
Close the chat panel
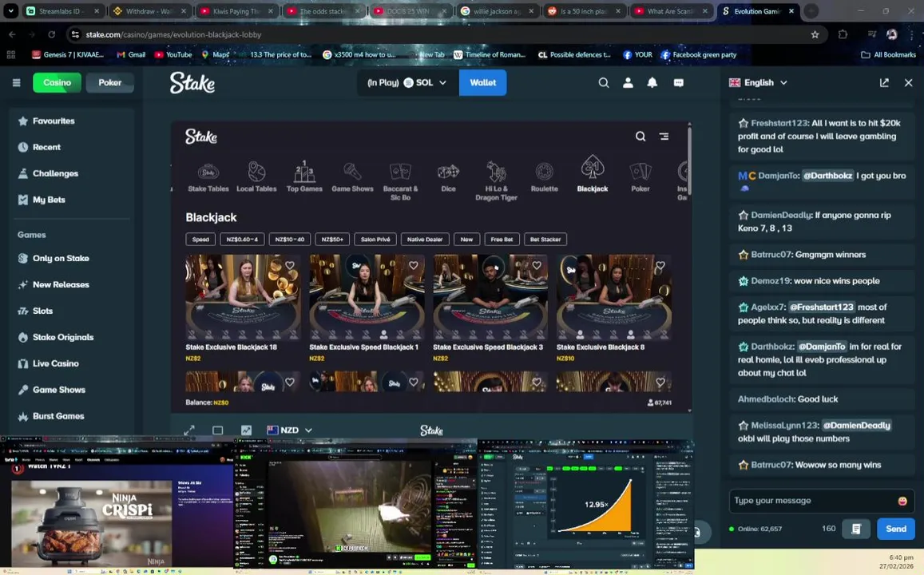[908, 83]
